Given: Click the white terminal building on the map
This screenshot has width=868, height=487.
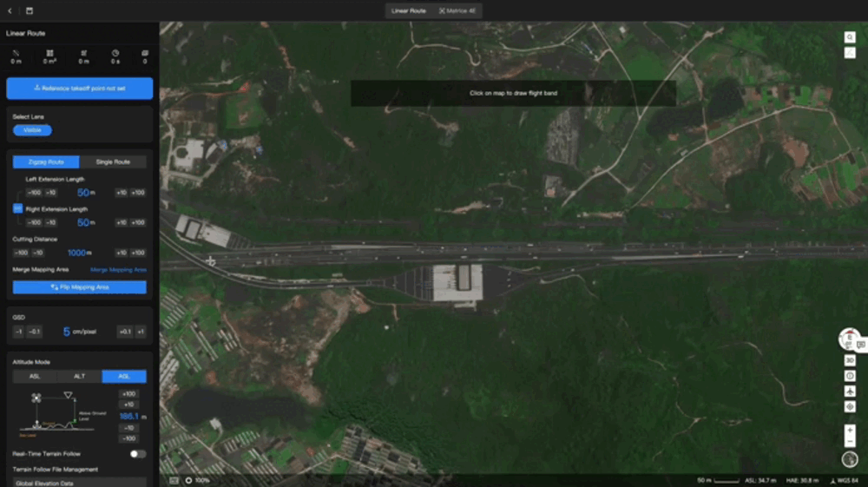Looking at the screenshot, I should tap(457, 282).
